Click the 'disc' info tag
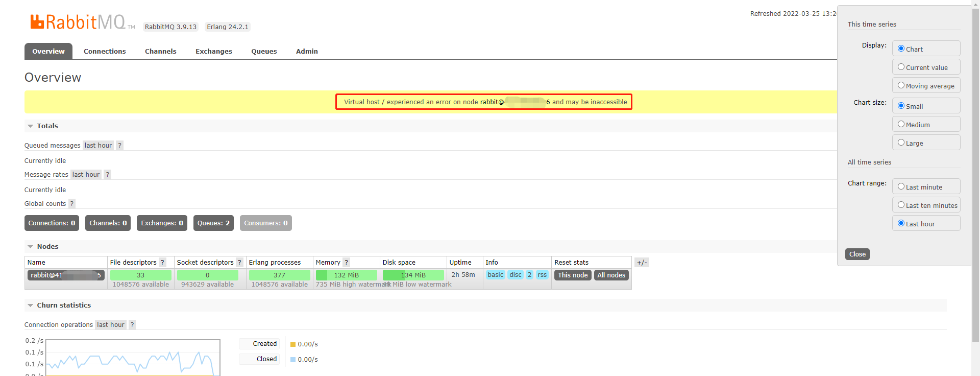This screenshot has height=376, width=980. 516,275
